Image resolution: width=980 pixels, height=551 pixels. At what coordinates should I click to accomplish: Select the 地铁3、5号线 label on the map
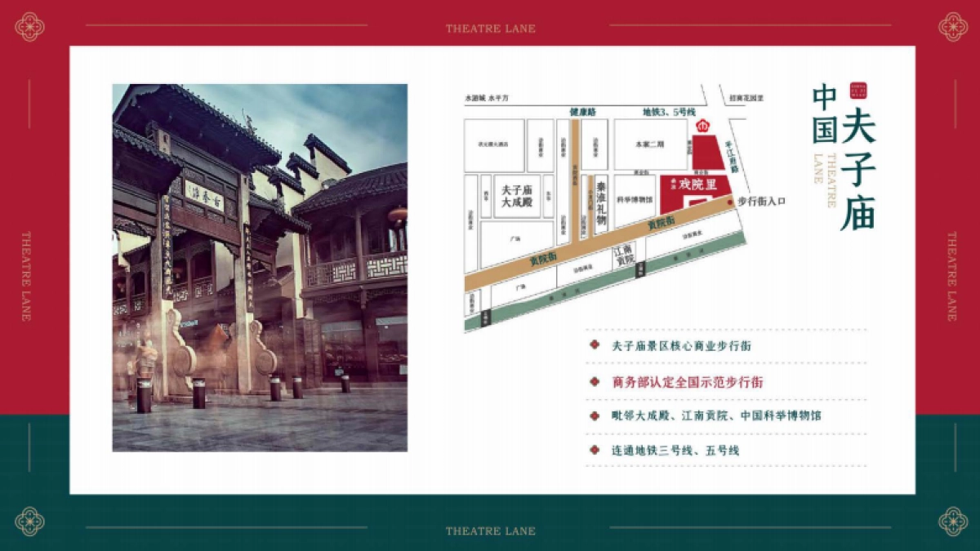coord(670,111)
